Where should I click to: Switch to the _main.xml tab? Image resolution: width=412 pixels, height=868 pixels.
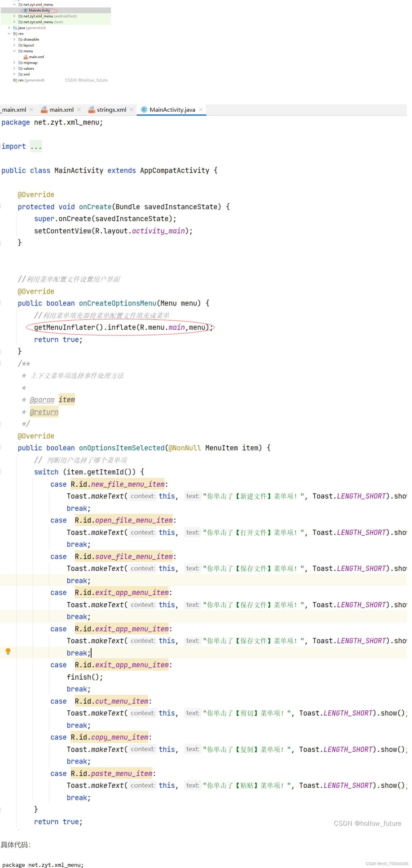[x=14, y=109]
